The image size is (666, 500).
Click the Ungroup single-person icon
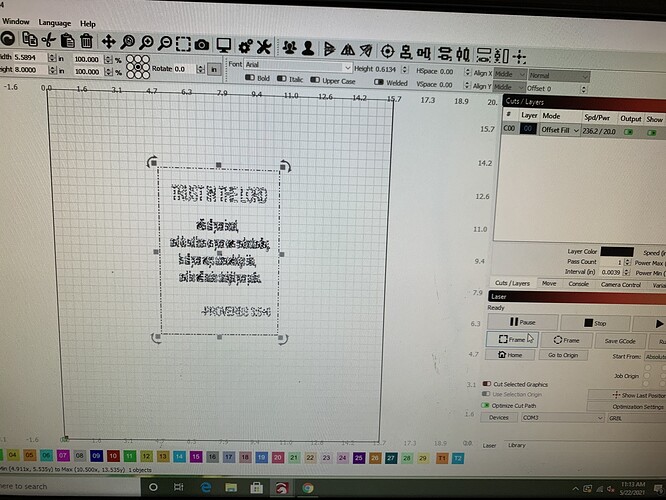point(308,48)
